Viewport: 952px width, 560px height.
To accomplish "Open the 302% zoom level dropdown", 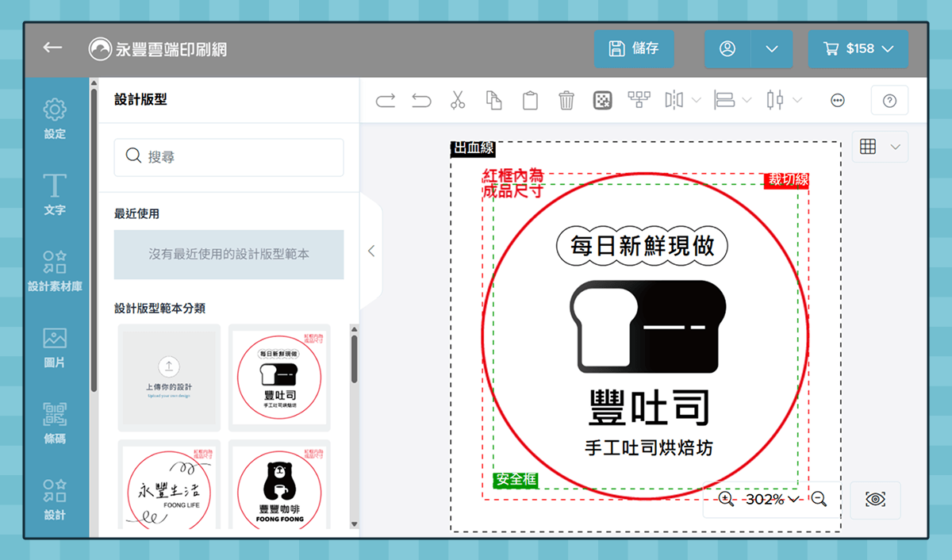I will click(x=773, y=499).
